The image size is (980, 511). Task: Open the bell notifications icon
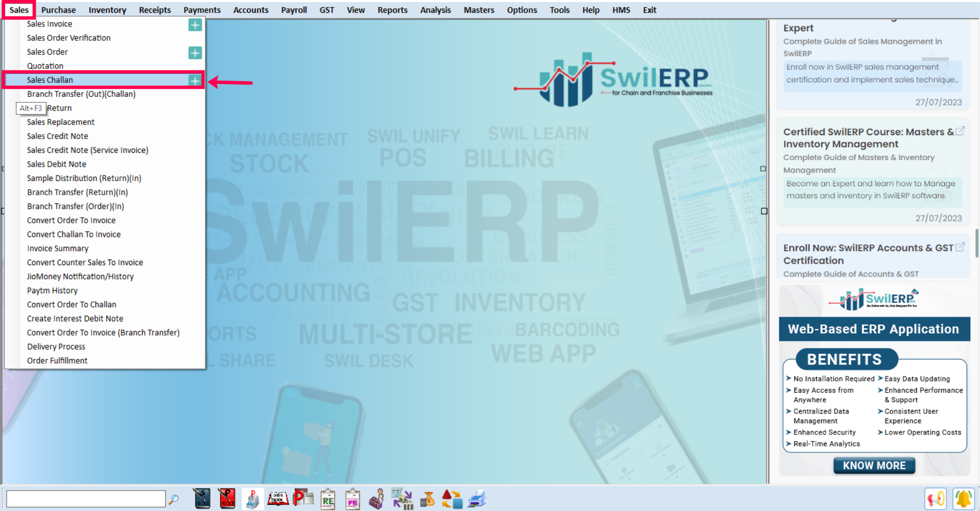click(963, 499)
